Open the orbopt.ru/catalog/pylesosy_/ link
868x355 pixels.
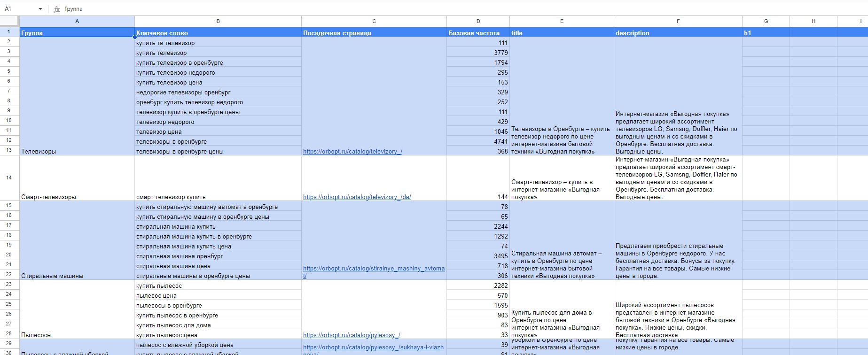(352, 335)
